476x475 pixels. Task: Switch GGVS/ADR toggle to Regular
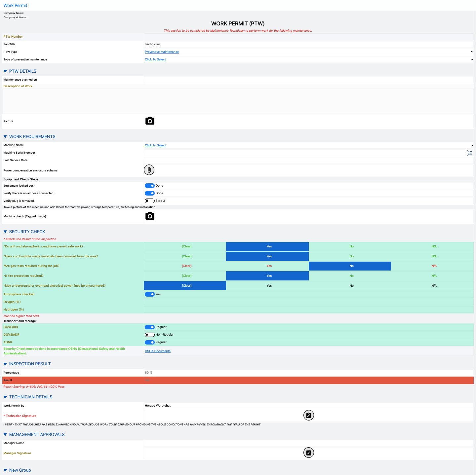(x=150, y=335)
